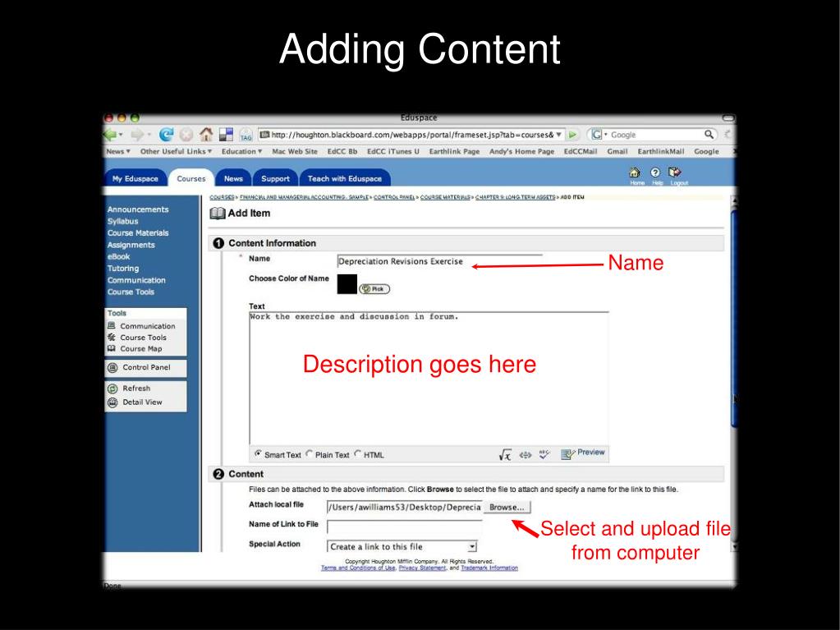
Task: Open Announcements in the course menu
Action: 138,209
